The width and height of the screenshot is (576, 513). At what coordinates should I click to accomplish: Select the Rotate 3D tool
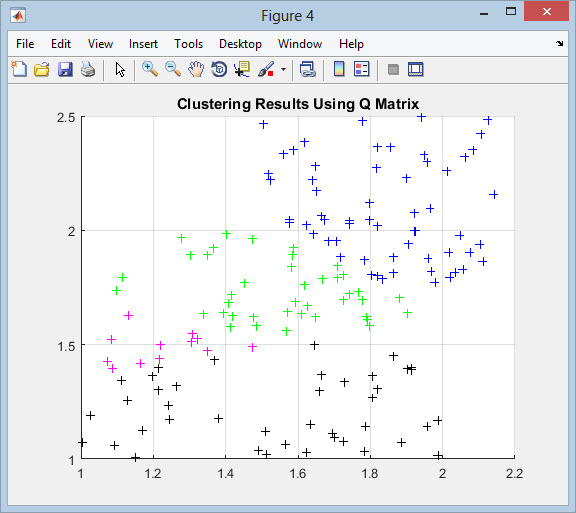click(219, 69)
